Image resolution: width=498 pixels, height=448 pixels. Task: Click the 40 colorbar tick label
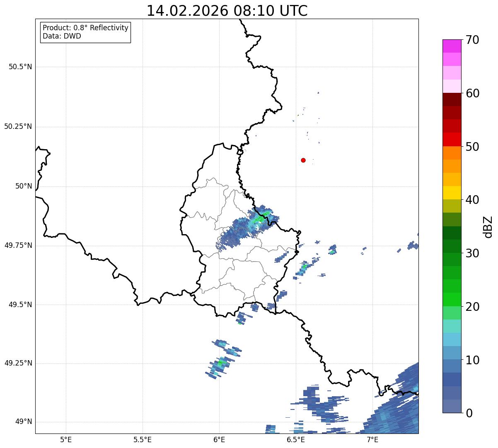pyautogui.click(x=472, y=200)
